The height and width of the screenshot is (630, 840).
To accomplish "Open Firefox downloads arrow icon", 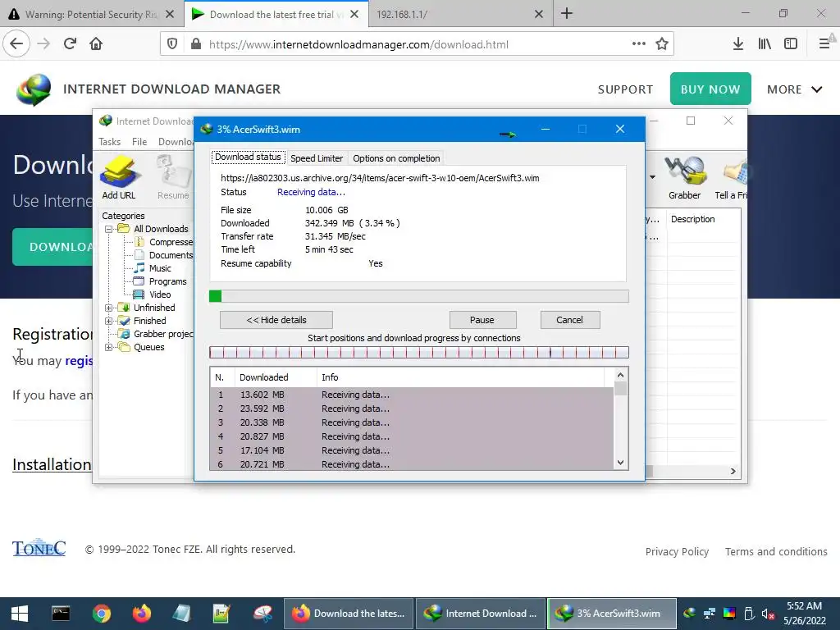I will tap(738, 44).
